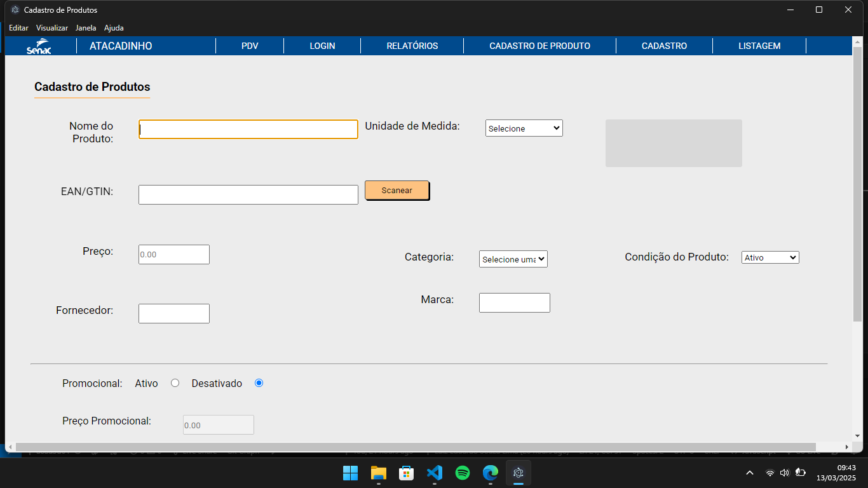Open the Categoria dropdown

(513, 259)
